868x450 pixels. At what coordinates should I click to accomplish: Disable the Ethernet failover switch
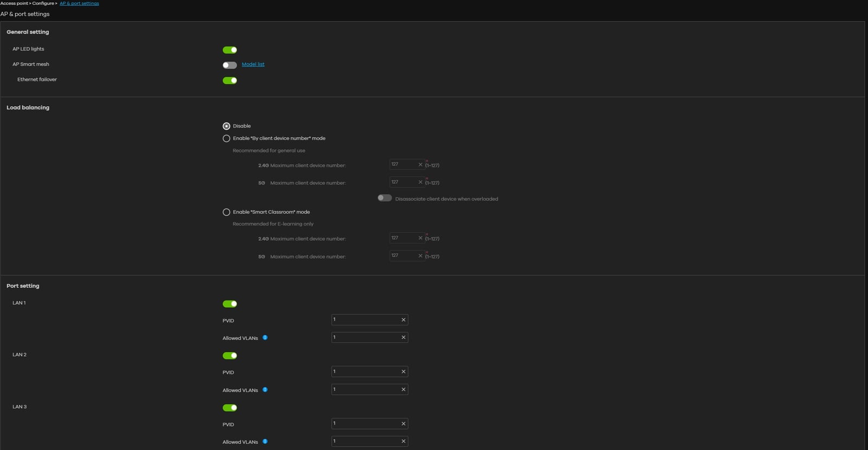coord(229,81)
